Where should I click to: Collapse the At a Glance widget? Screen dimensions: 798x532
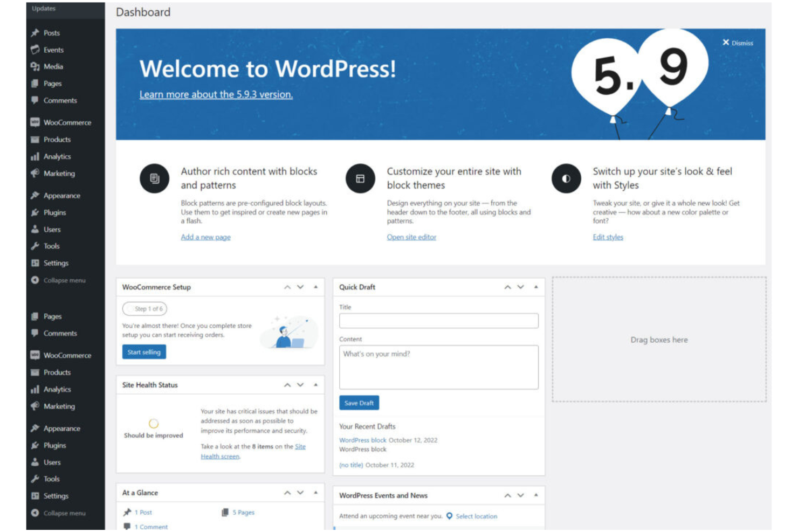(x=315, y=493)
